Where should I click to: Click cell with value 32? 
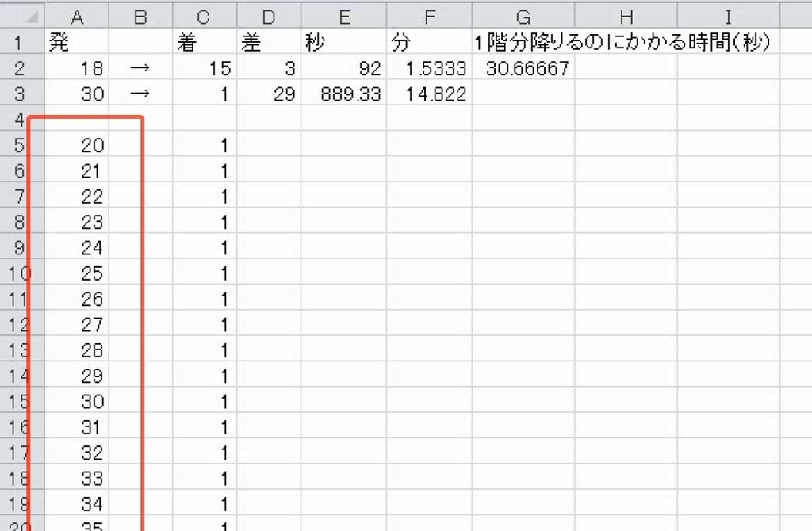click(x=77, y=452)
